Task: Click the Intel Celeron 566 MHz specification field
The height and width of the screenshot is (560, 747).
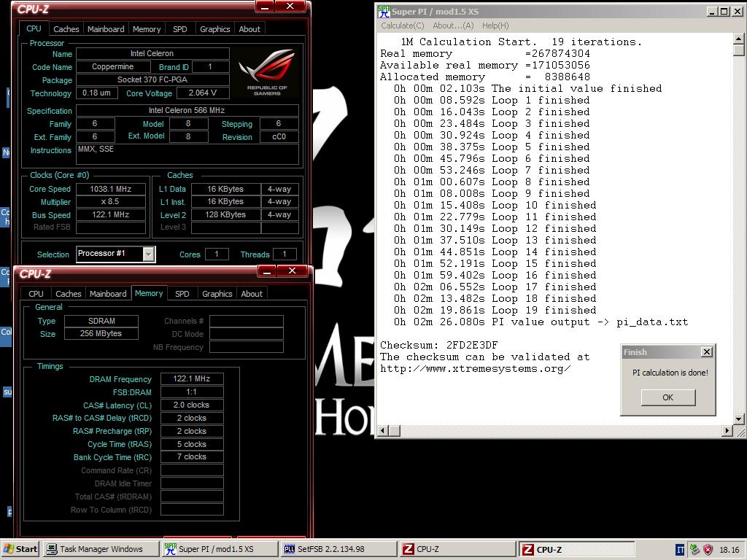Action: pyautogui.click(x=187, y=111)
